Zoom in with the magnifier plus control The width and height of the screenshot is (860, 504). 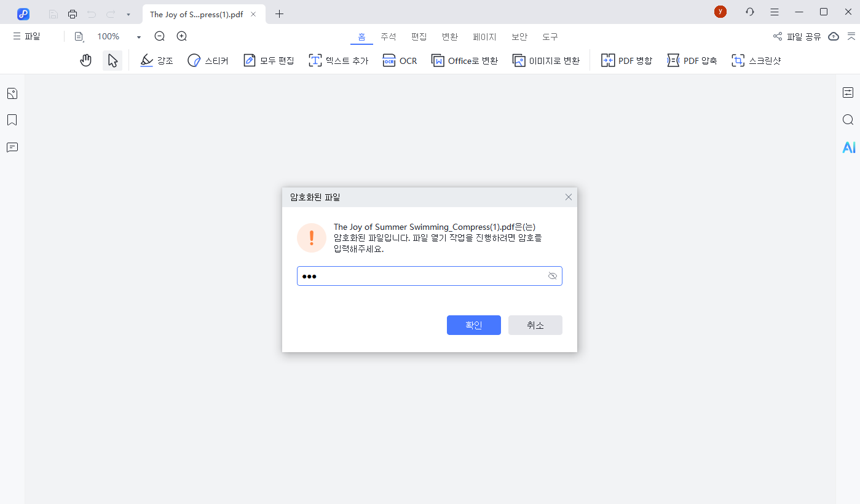tap(181, 36)
